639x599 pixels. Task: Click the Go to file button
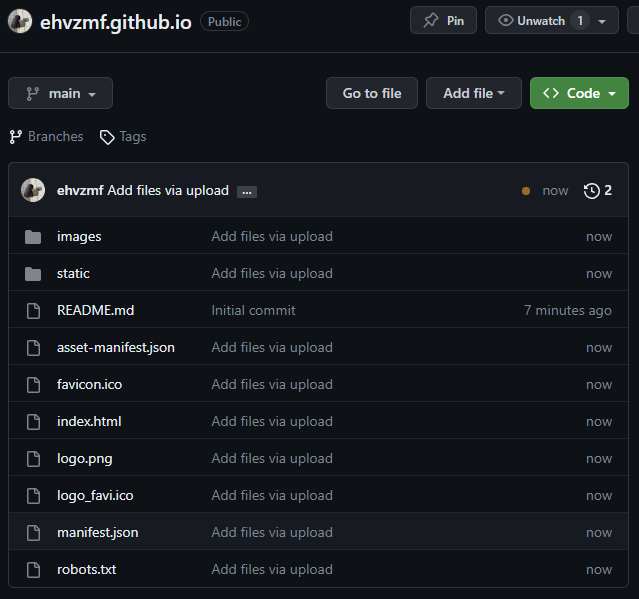click(x=372, y=93)
